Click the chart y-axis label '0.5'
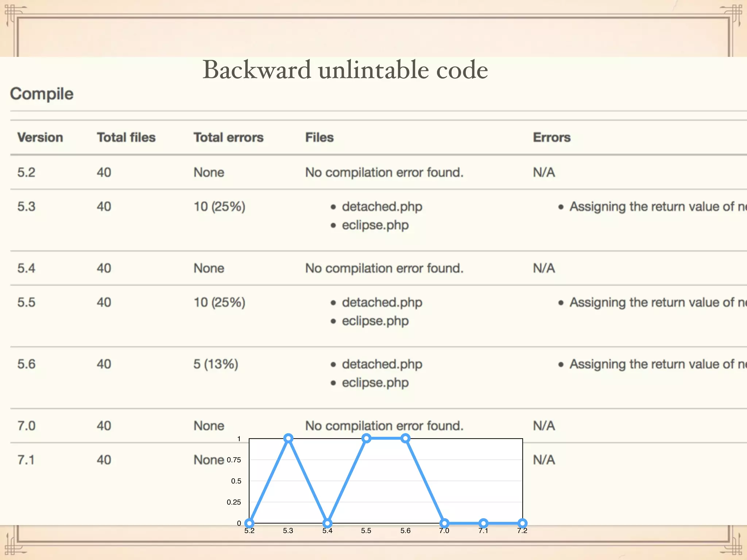Viewport: 747px width, 560px height. point(236,481)
